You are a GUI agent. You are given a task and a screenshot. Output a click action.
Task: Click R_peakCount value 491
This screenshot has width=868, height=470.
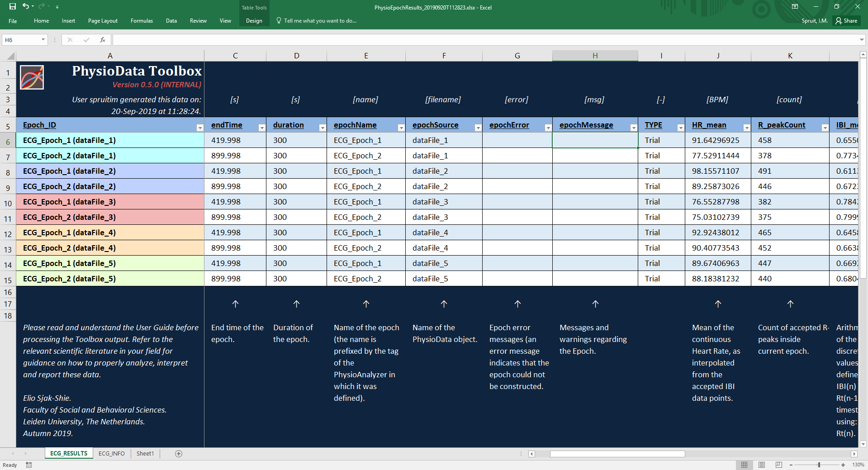coord(790,171)
